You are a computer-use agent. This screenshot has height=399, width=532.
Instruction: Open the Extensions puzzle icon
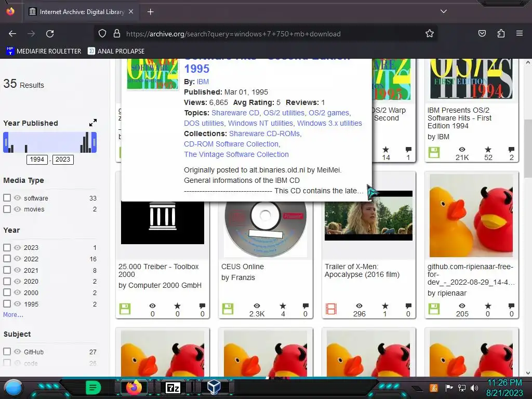tap(501, 33)
